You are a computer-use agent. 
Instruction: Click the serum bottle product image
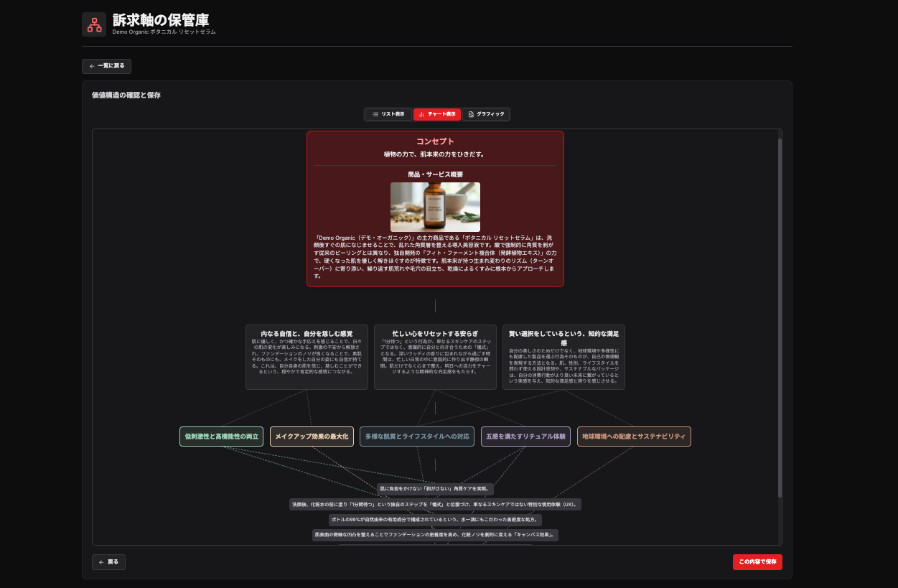point(435,207)
